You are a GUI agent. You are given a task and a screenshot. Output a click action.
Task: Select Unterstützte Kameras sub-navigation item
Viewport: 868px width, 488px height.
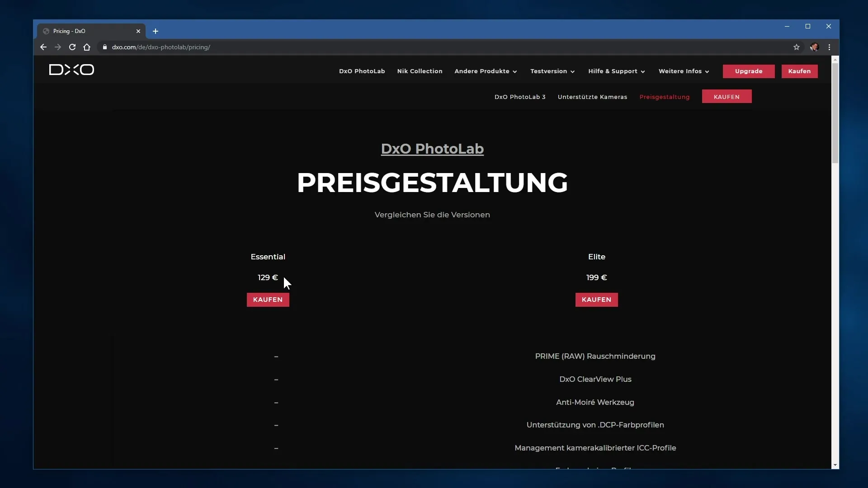click(592, 97)
